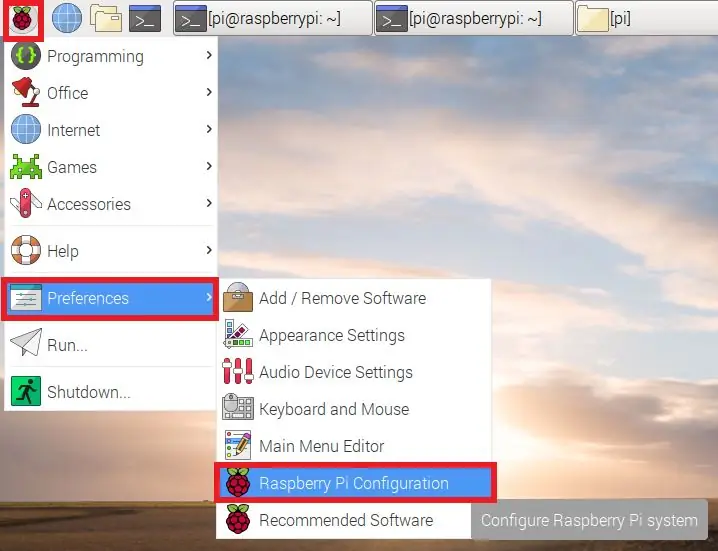Choose Shutdown... from the main menu
This screenshot has width=718, height=551.
(x=111, y=392)
